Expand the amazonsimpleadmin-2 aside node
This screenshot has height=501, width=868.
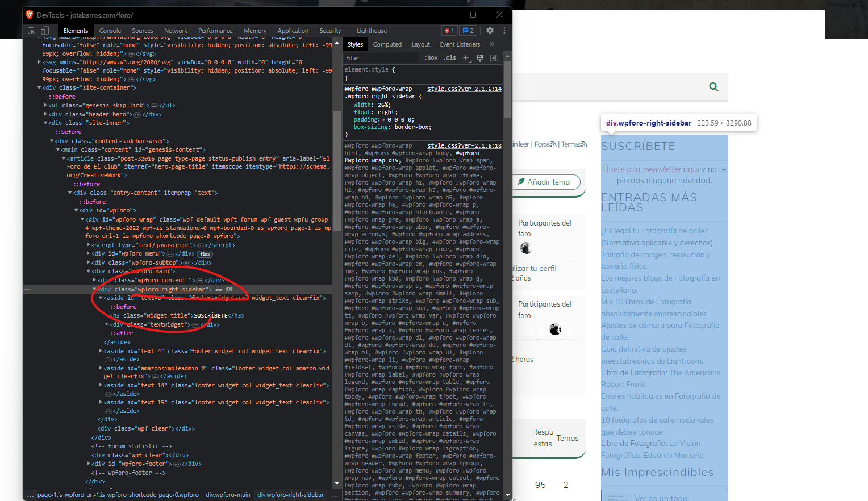(101, 369)
